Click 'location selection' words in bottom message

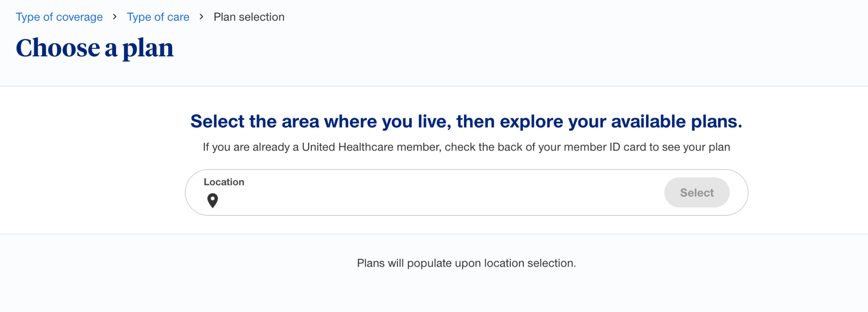coord(530,263)
